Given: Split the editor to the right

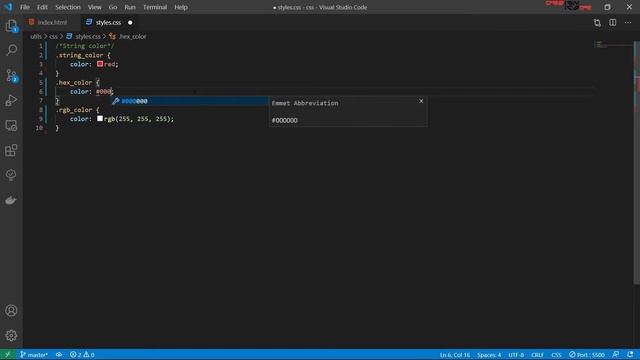Looking at the screenshot, I should pos(613,23).
